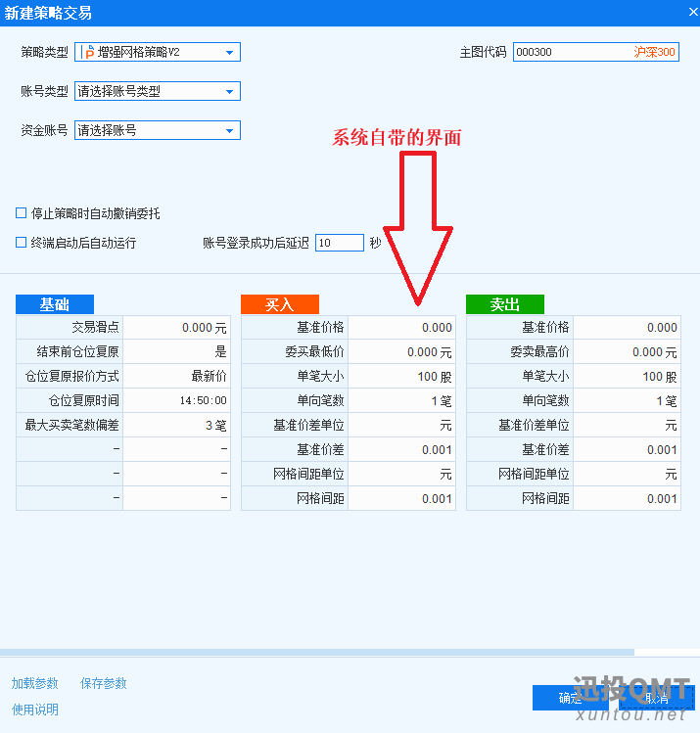The height and width of the screenshot is (733, 700).
Task: Click the 买入 单向笔数 value cell
Action: click(402, 400)
